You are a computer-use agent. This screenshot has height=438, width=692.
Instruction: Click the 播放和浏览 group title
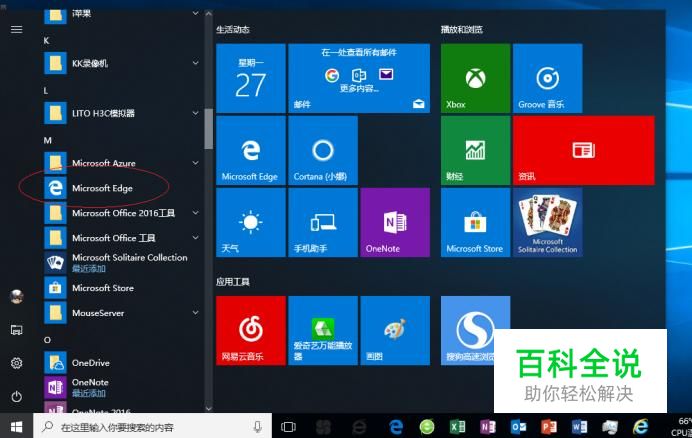[462, 30]
